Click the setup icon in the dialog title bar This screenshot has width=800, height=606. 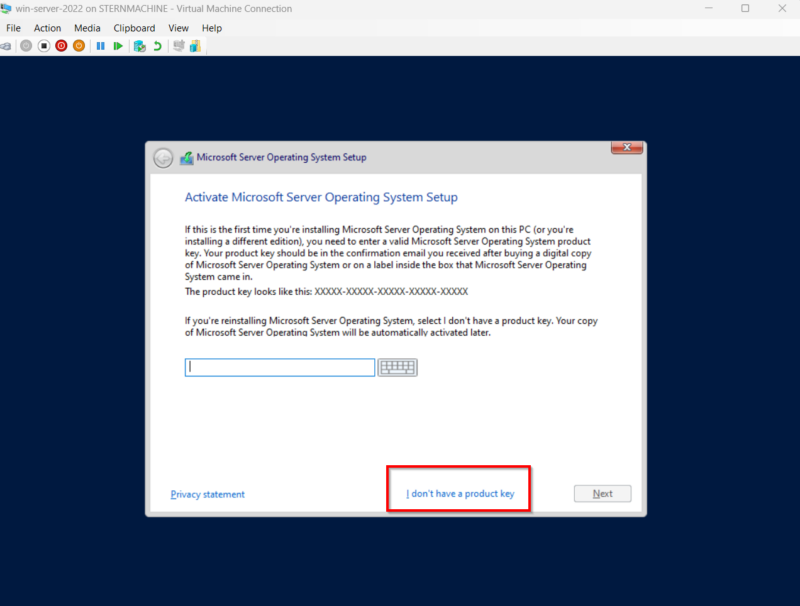point(187,158)
